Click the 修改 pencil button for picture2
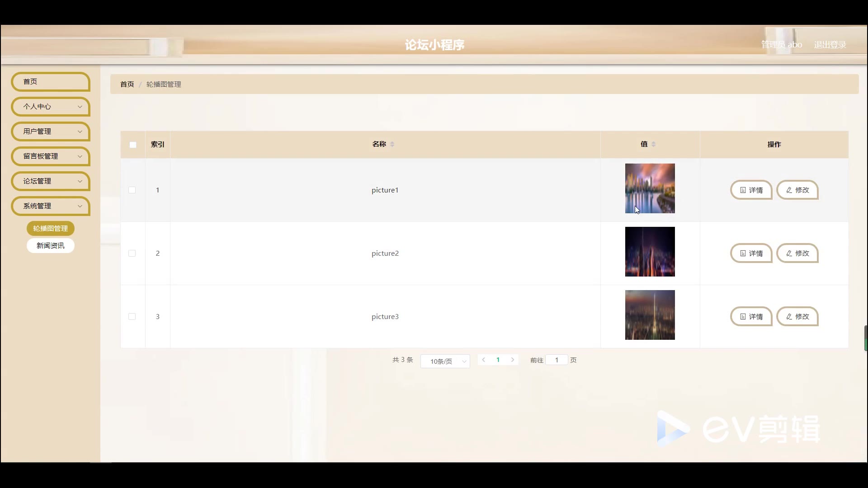Screen dimensions: 868x488 (x=797, y=253)
